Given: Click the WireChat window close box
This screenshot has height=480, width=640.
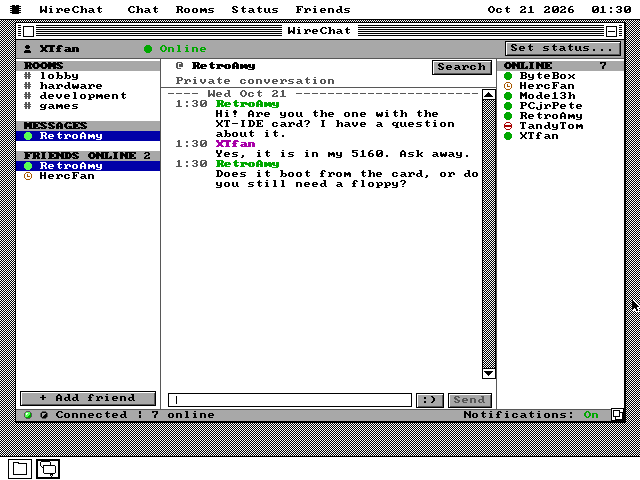Looking at the screenshot, I should point(28,31).
